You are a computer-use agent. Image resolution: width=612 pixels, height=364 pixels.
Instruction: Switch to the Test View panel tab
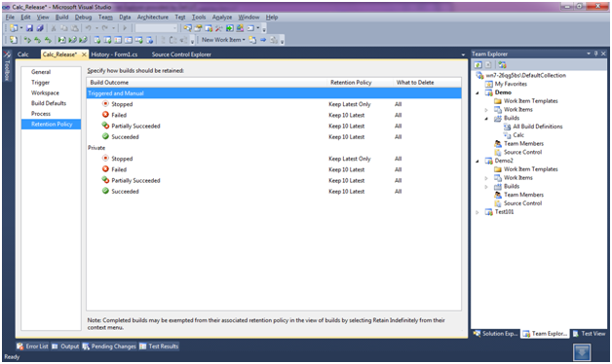589,334
